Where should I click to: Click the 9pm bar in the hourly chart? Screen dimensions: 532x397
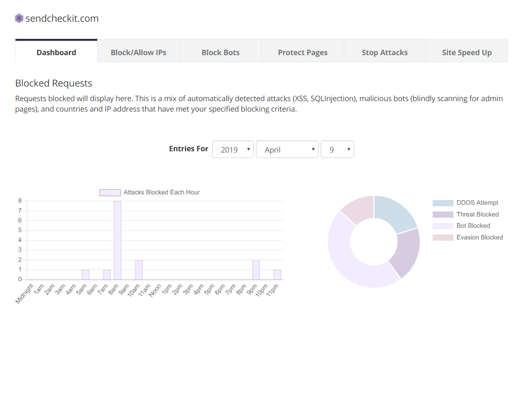point(256,270)
